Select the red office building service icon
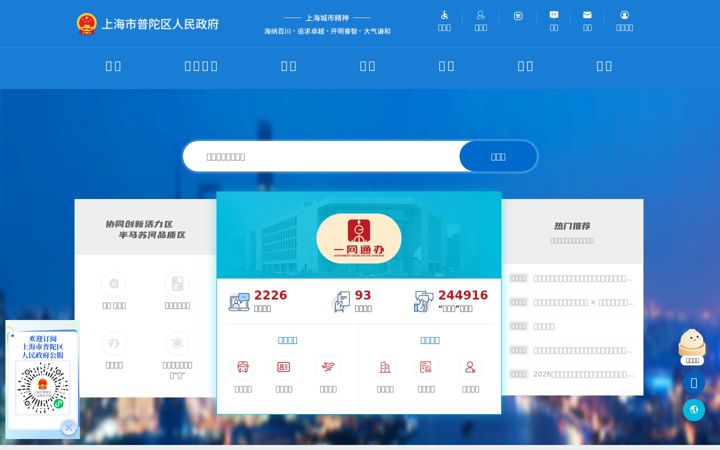The height and width of the screenshot is (450, 720). [x=385, y=367]
